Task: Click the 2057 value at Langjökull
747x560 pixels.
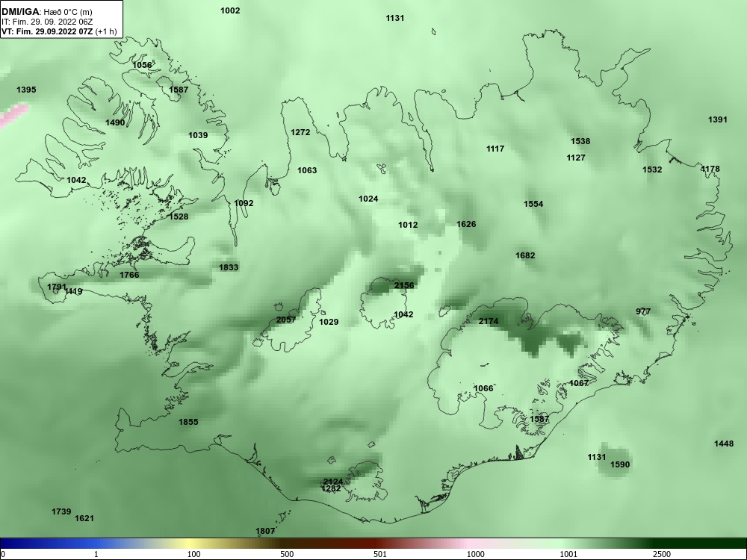Action: point(286,320)
